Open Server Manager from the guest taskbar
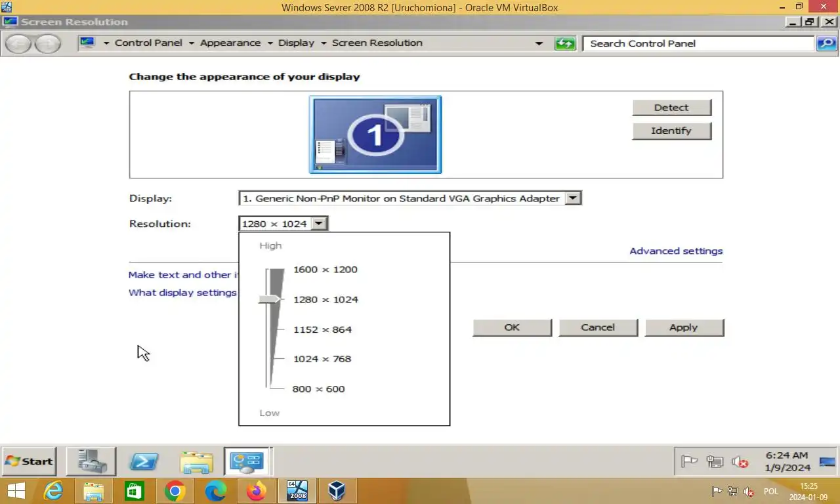 pyautogui.click(x=91, y=461)
